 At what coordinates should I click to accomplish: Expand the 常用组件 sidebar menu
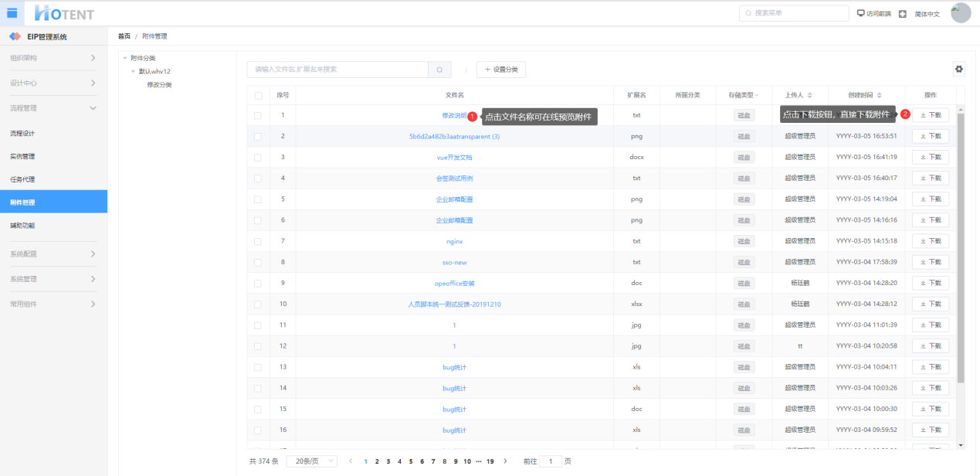pos(53,304)
